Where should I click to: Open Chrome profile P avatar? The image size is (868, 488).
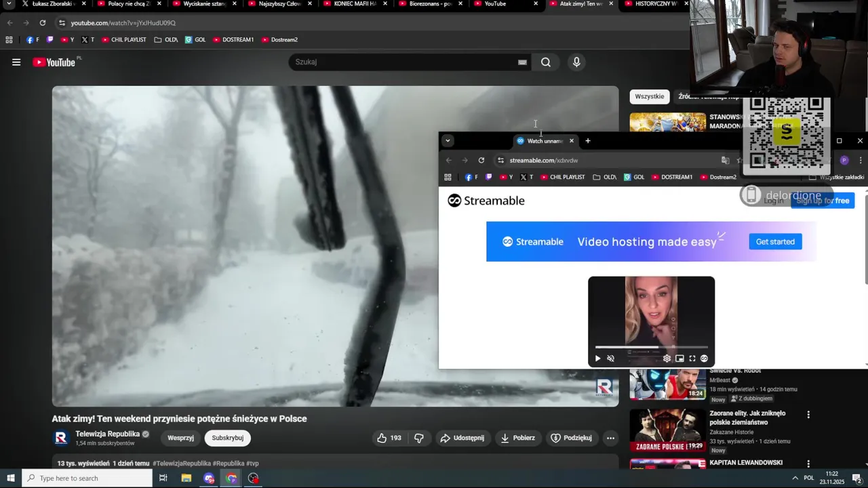[844, 161]
